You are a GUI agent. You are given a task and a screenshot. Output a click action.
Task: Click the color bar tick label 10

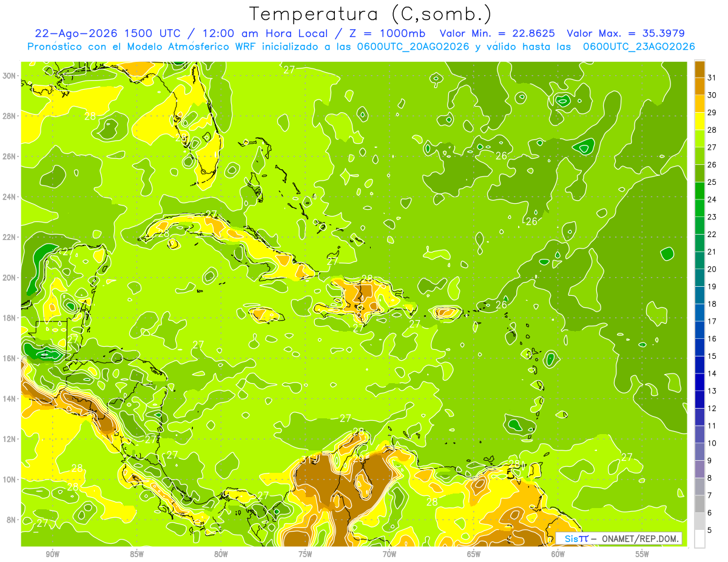[x=712, y=443]
